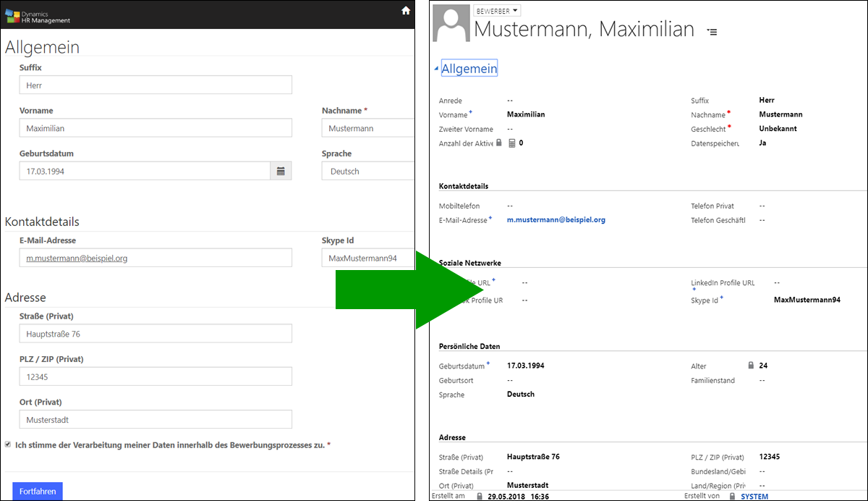Click the record PLZ value 12345
Viewport: 868px width, 501px height.
770,457
